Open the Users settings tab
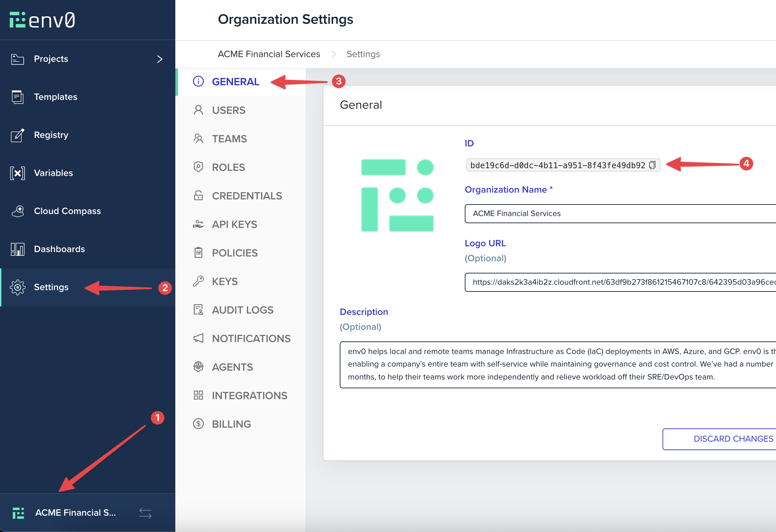 (228, 110)
